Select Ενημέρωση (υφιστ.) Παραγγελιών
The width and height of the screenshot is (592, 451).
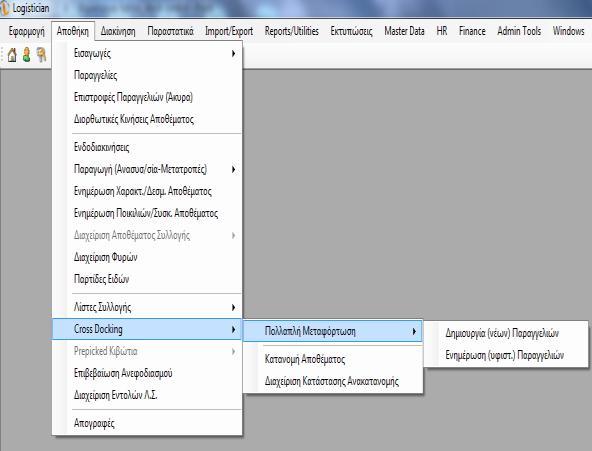pyautogui.click(x=506, y=355)
